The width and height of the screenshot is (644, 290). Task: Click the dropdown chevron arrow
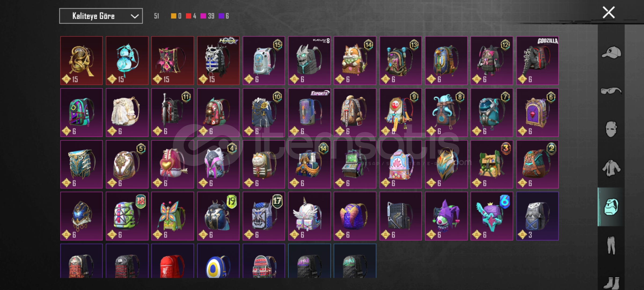pyautogui.click(x=134, y=16)
